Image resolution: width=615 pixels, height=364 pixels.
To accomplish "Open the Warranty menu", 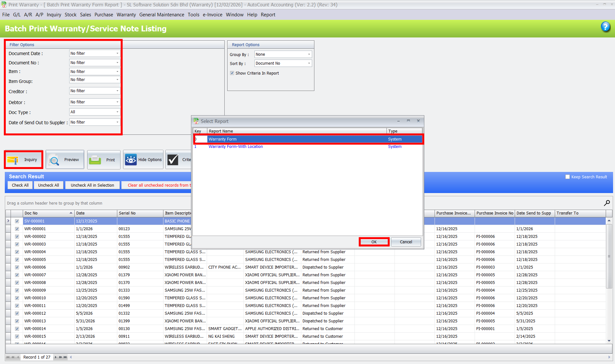I will (x=126, y=15).
